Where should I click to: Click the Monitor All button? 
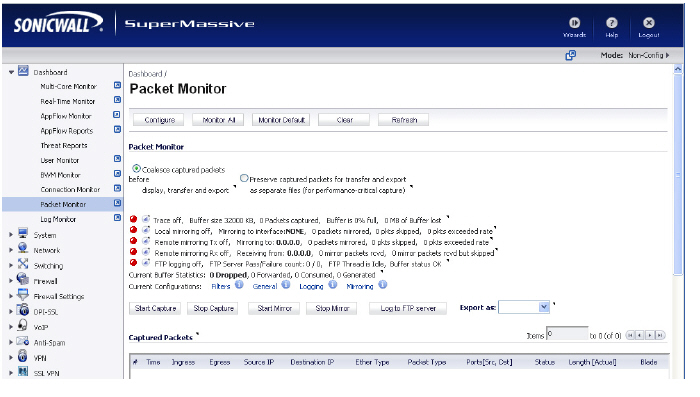(x=218, y=120)
